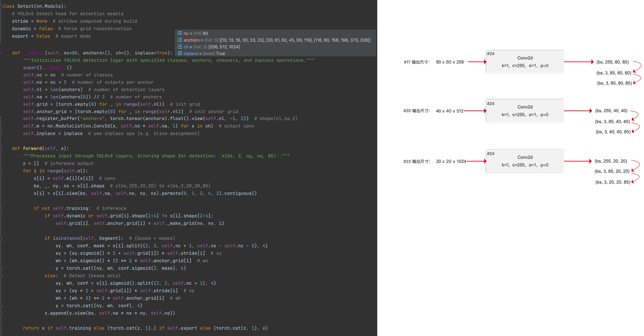
Task: Click '(bs, 255, 40, 40)' output shape
Action: (611, 111)
